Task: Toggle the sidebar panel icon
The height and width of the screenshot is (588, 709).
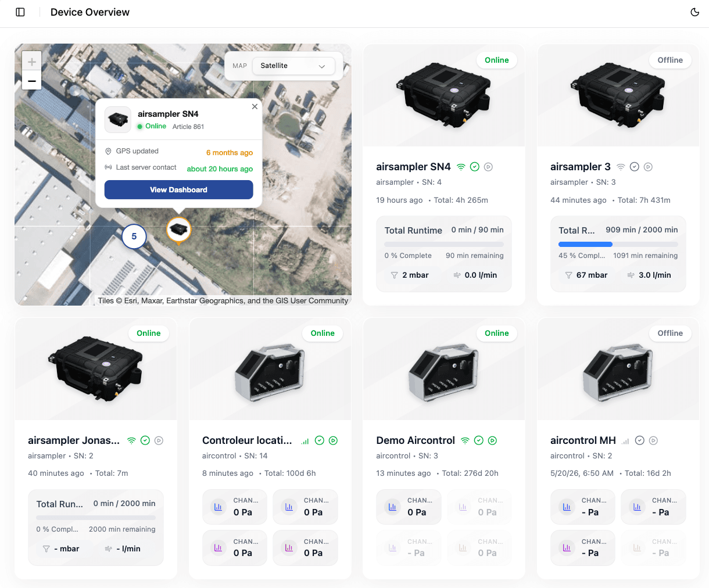Action: pos(20,12)
